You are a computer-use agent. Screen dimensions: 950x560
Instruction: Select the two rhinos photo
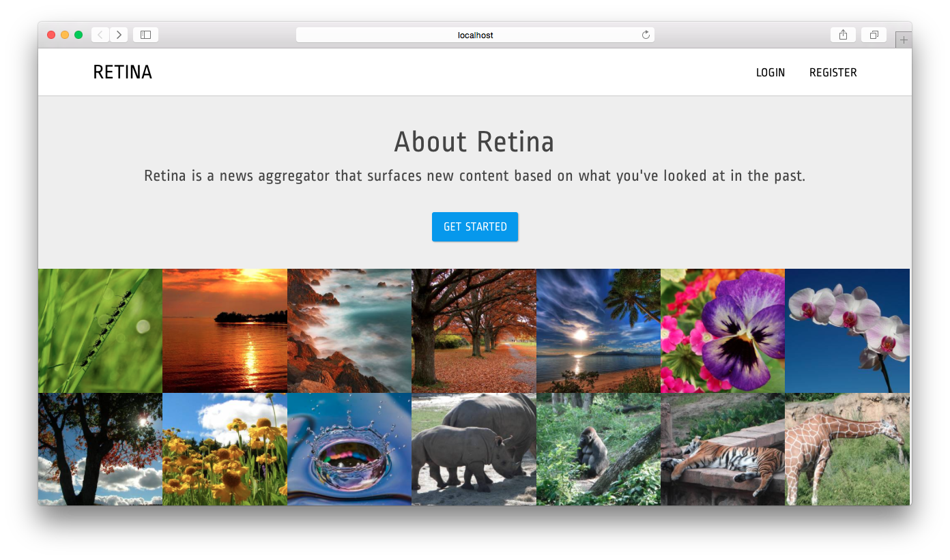pyautogui.click(x=474, y=449)
